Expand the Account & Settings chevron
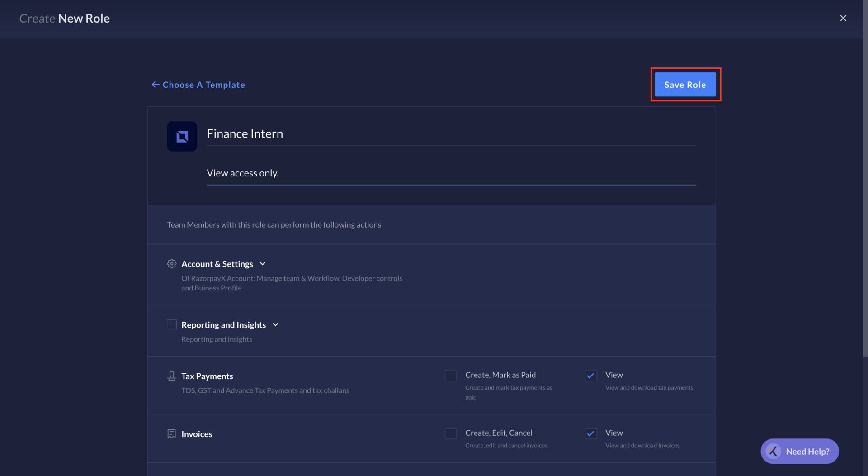Screen dimensions: 868x476 [262, 264]
